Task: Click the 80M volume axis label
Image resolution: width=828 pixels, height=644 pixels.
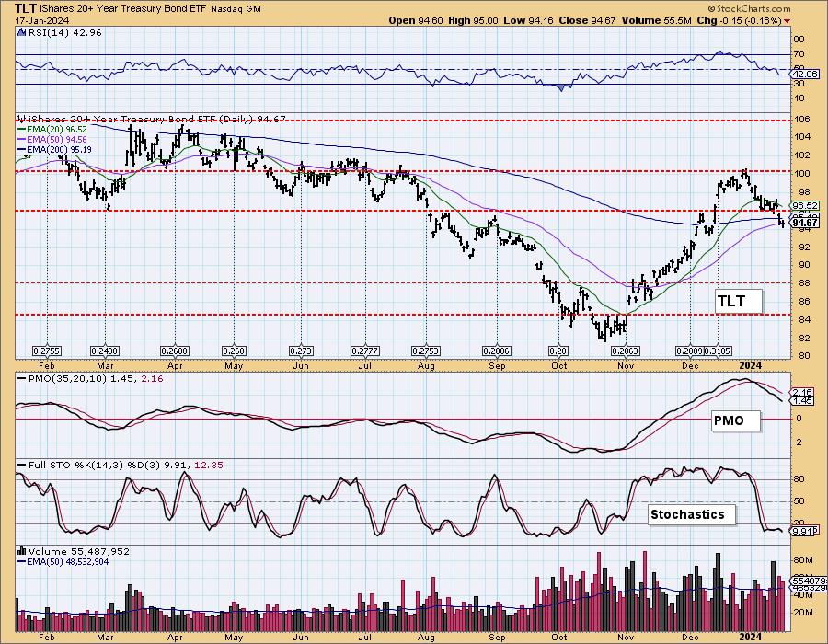Action: pos(802,560)
